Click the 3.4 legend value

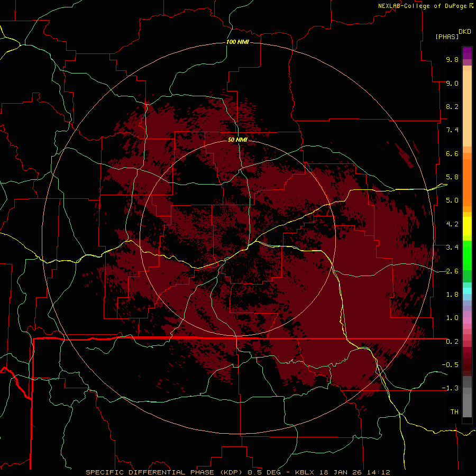pyautogui.click(x=452, y=248)
